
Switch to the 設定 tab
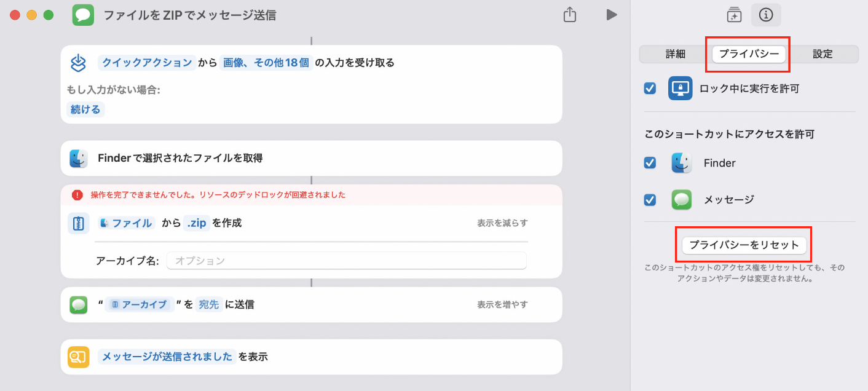pos(822,54)
